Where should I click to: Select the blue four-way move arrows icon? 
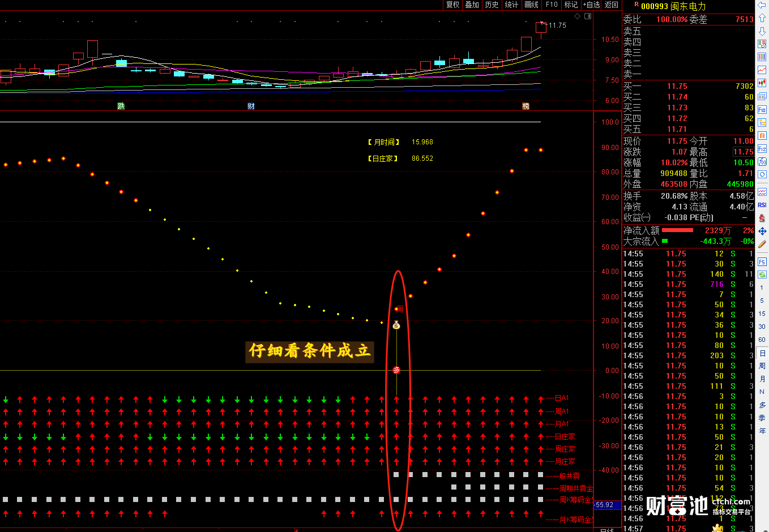[762, 231]
